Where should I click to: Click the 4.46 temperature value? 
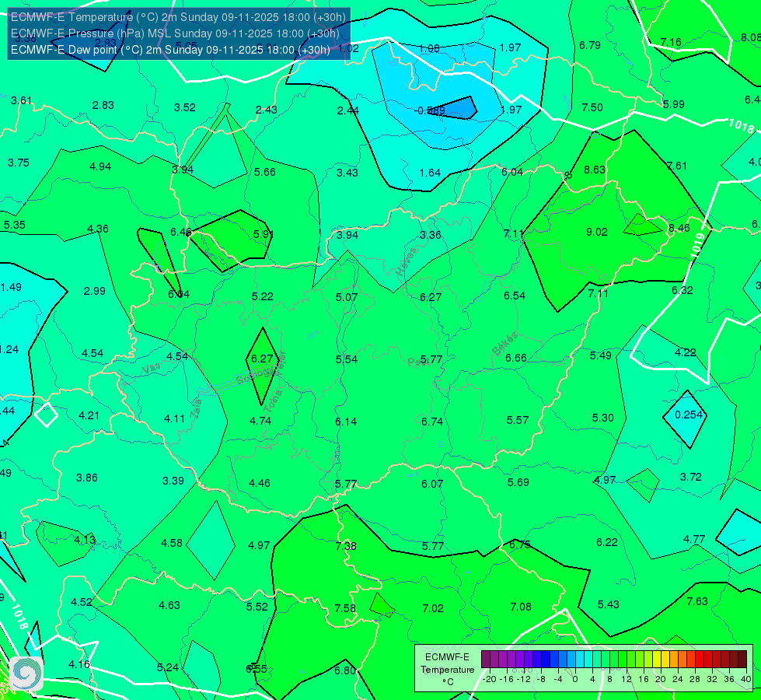pyautogui.click(x=260, y=483)
